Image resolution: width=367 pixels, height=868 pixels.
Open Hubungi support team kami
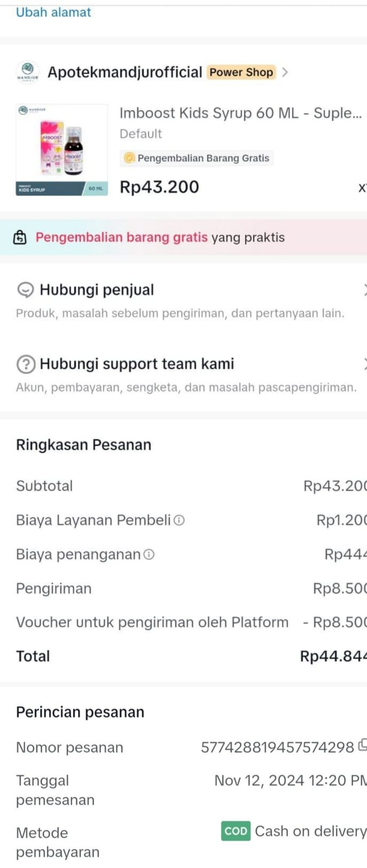[137, 364]
